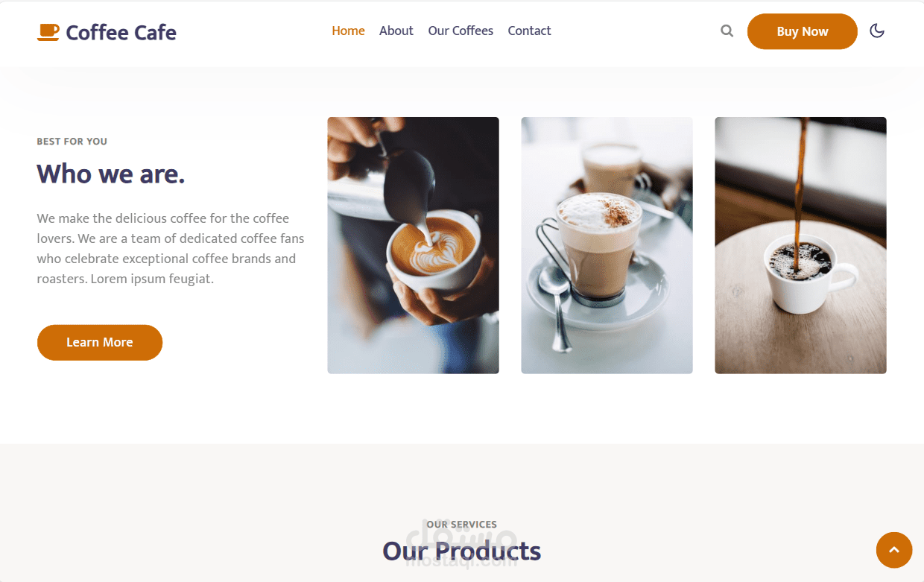Click the search magnifier icon

tap(727, 31)
